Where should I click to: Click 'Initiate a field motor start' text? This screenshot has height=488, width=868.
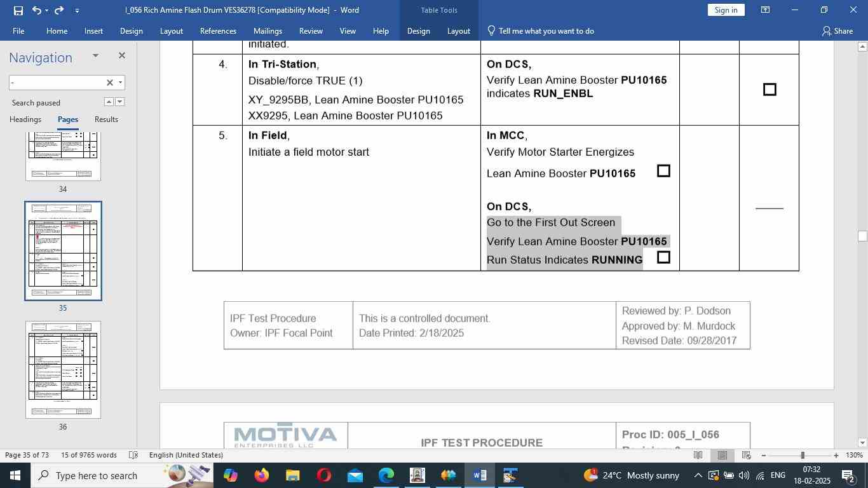(x=309, y=152)
